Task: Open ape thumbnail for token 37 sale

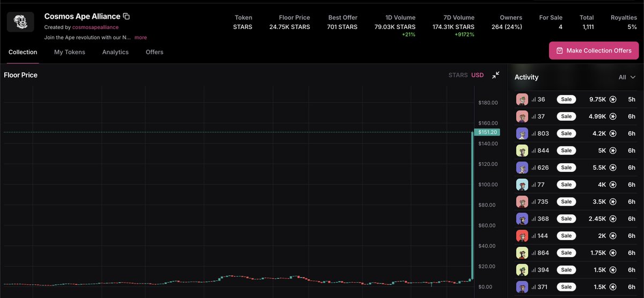Action: tap(522, 117)
